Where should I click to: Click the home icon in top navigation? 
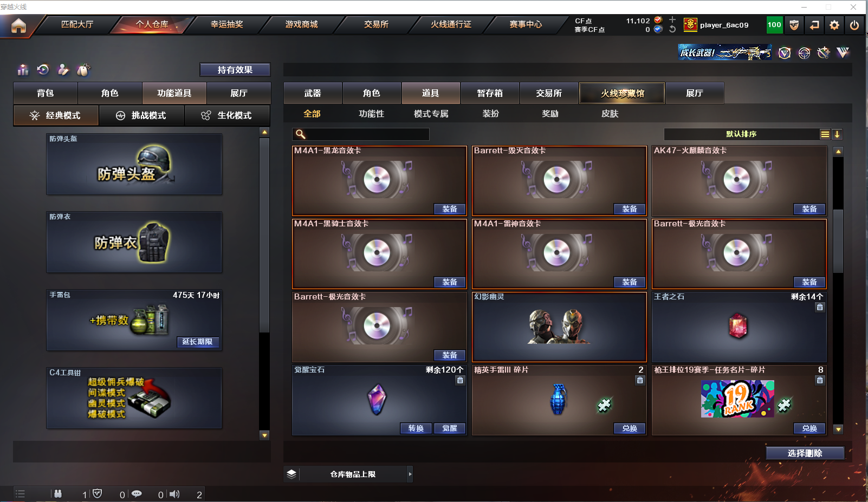coord(18,25)
